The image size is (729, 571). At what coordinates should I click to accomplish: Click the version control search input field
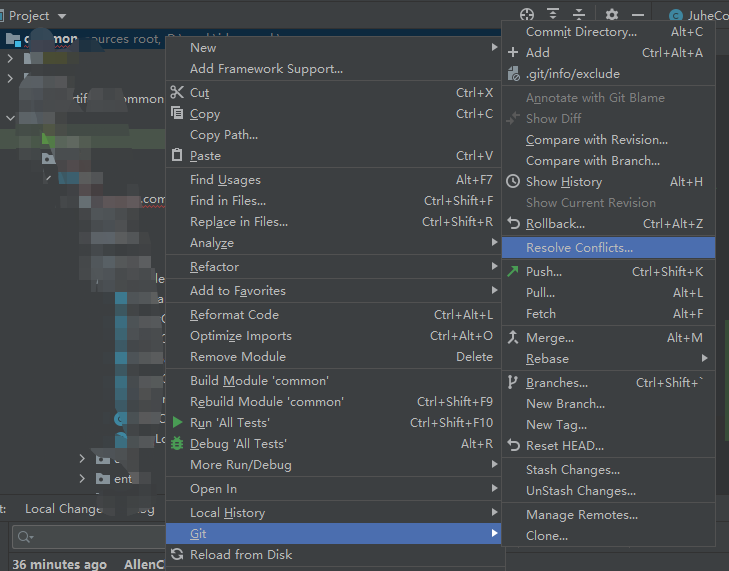coord(88,537)
